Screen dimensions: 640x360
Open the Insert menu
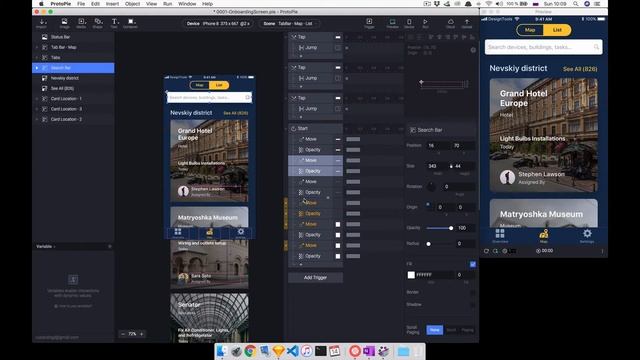point(112,4)
